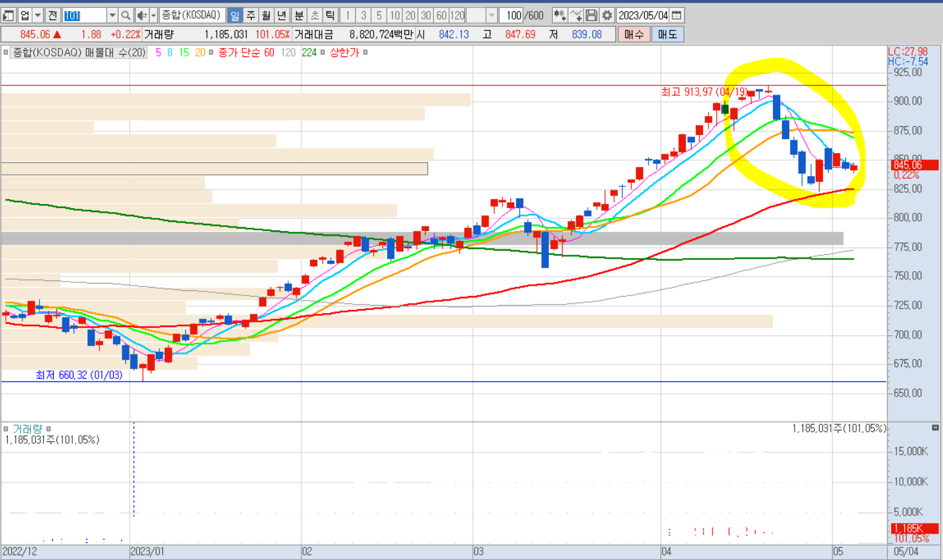Choose the 1 interval button
The height and width of the screenshot is (560, 943).
(347, 15)
